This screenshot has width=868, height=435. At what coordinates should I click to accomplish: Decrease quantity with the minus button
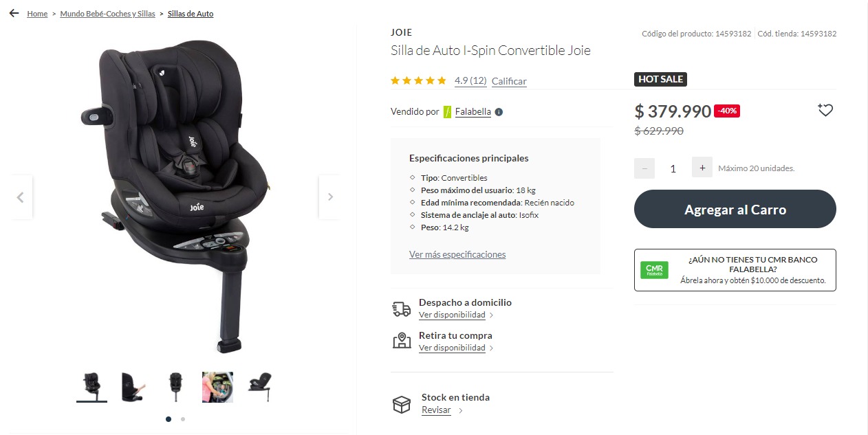click(644, 168)
